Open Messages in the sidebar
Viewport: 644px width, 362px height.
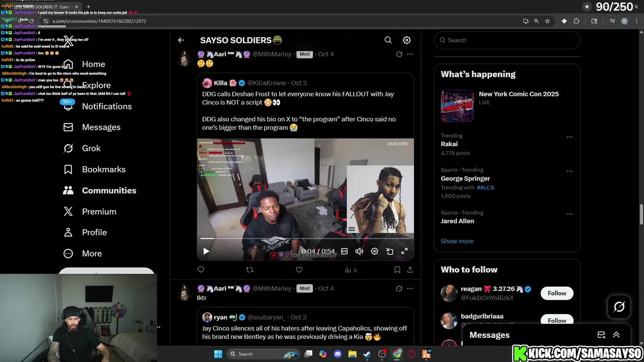point(92,127)
